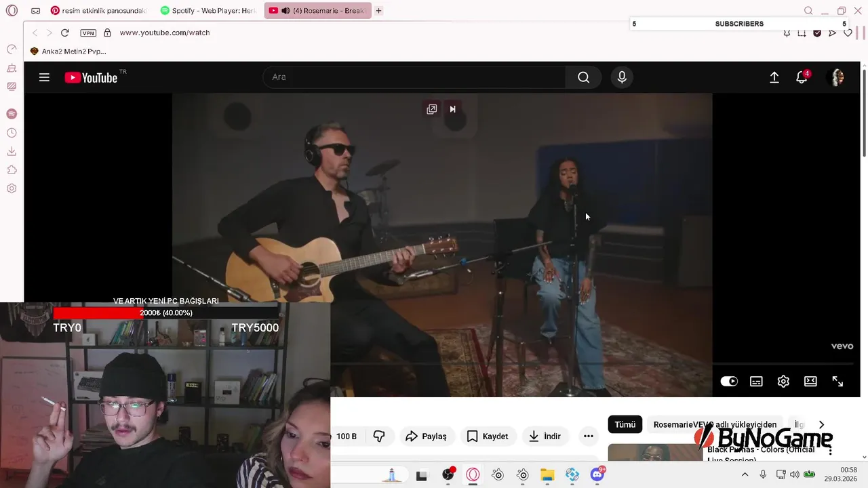
Task: Open more actions three-dot menu
Action: (589, 436)
